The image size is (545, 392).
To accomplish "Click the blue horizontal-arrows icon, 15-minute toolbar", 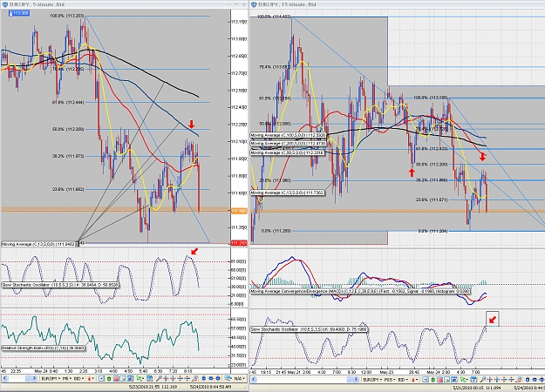I will click(x=535, y=380).
